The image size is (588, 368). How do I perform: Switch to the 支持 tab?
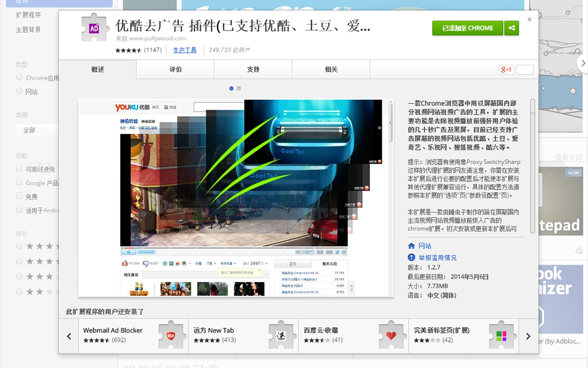click(x=253, y=69)
